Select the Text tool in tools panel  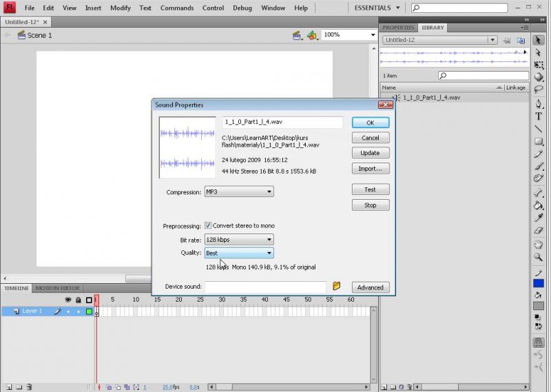[x=539, y=116]
